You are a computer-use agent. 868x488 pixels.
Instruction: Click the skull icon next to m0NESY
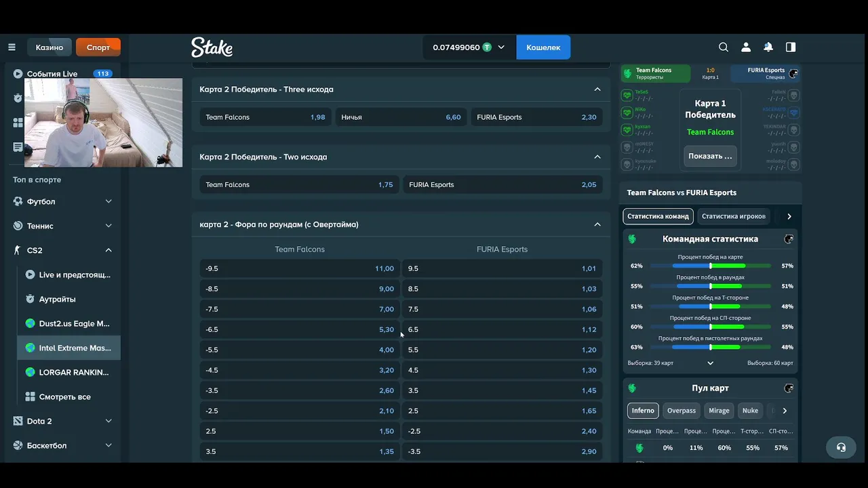pyautogui.click(x=627, y=146)
